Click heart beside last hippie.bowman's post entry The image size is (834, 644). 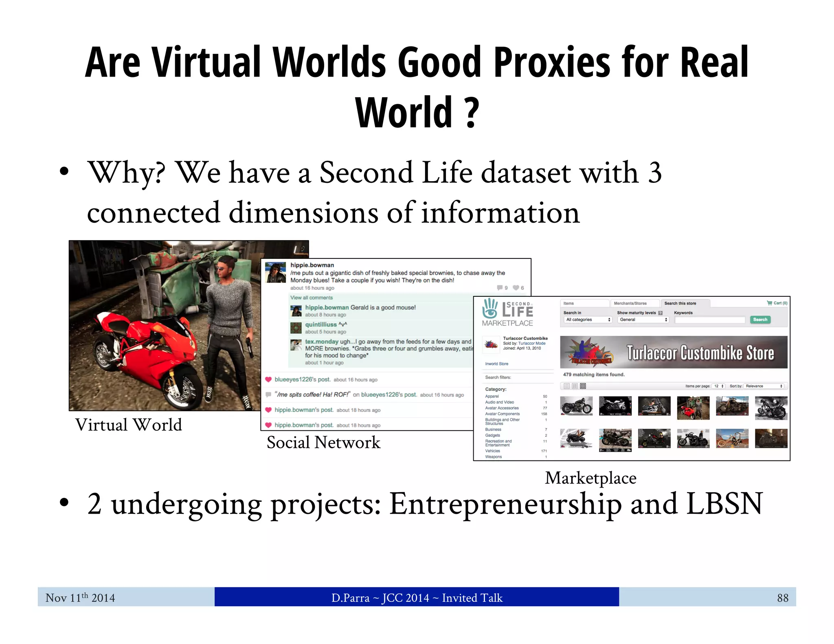(268, 425)
